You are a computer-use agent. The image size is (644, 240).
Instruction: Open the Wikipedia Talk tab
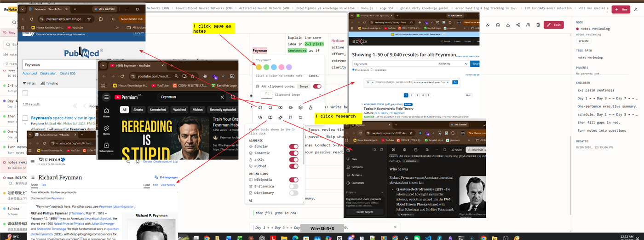tap(44, 185)
